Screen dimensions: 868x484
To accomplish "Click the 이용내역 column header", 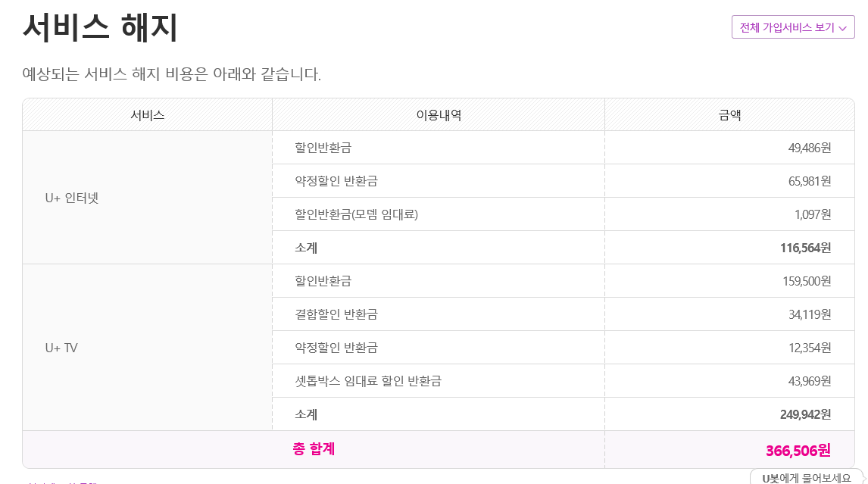I will (x=439, y=115).
